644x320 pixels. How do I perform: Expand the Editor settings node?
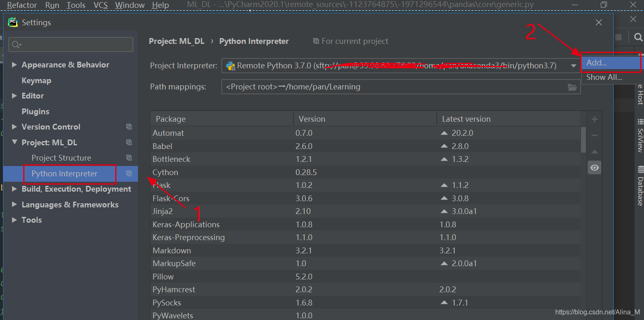(x=15, y=96)
